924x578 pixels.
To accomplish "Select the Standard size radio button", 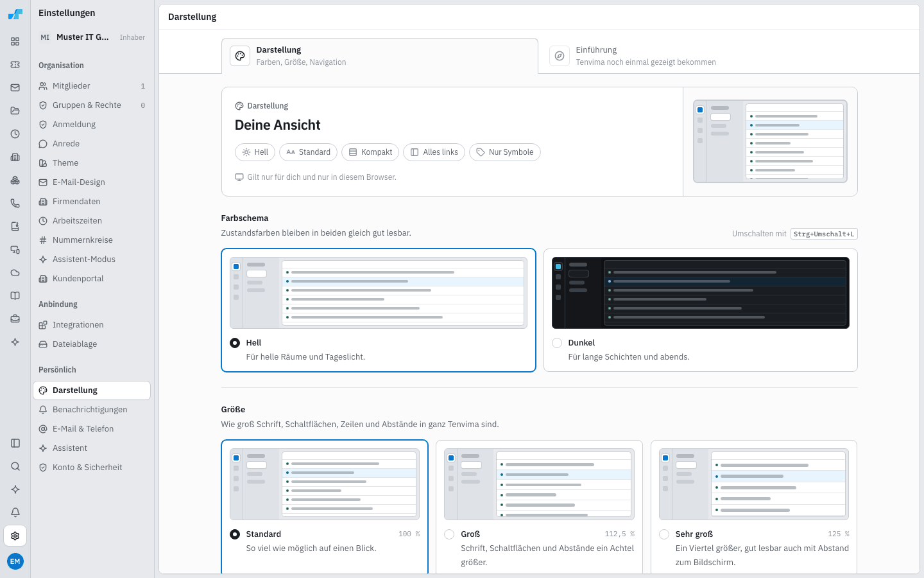I will click(x=235, y=534).
